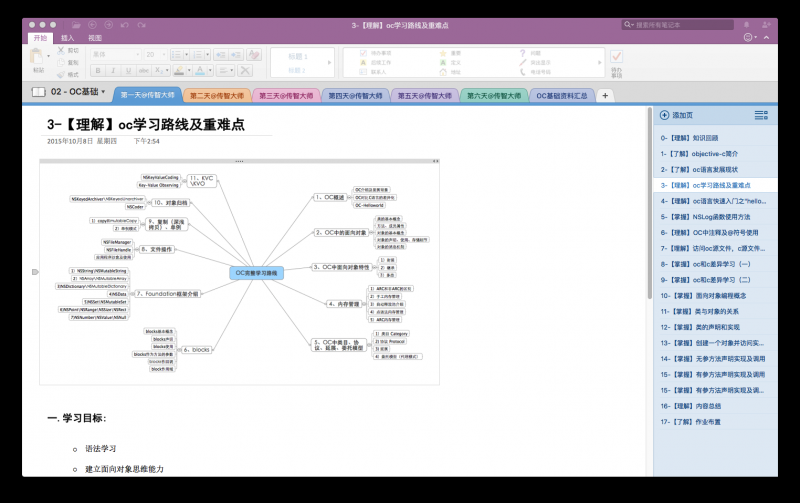Toggle italic formatting
The image size is (800, 503).
click(x=113, y=71)
